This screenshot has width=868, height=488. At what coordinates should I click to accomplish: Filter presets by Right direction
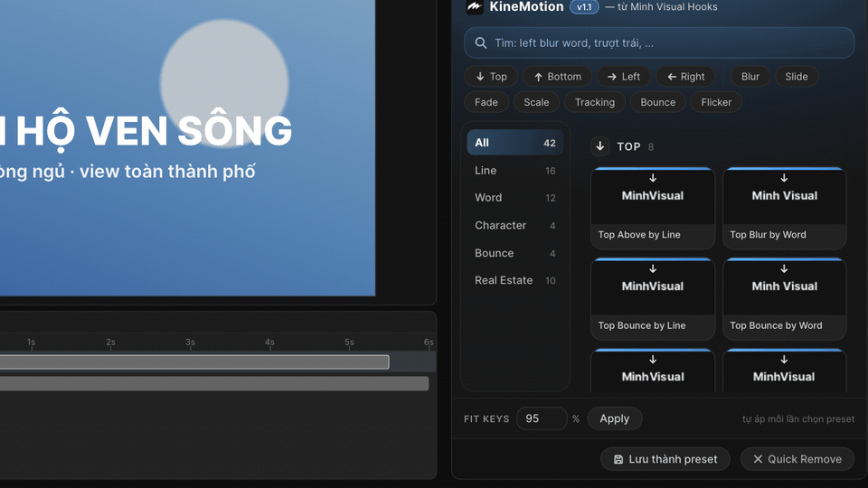click(686, 76)
